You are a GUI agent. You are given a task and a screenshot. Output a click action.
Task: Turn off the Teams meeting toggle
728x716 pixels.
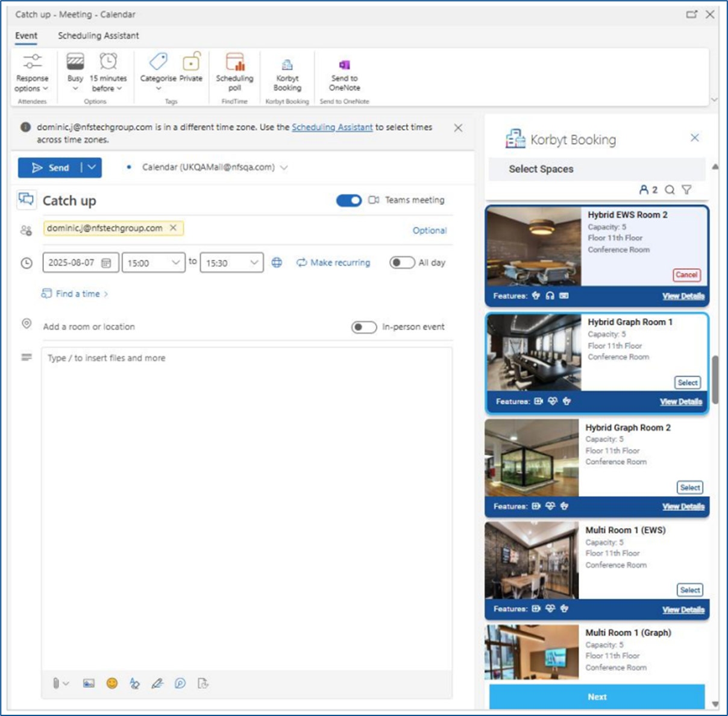(349, 200)
